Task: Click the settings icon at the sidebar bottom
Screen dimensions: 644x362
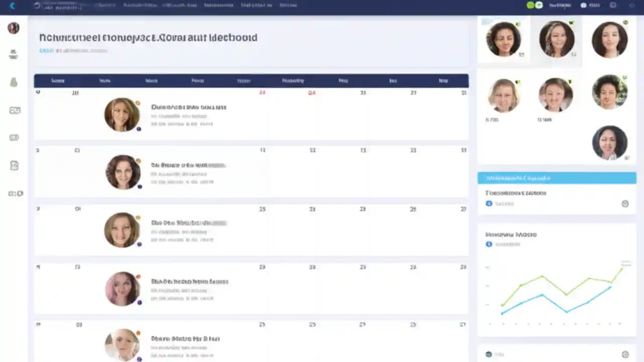Action: 14,193
